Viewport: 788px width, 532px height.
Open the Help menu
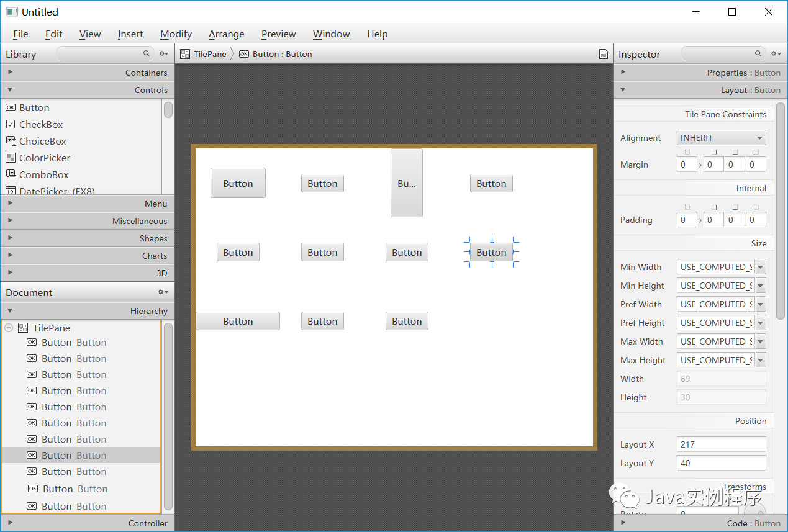tap(377, 34)
